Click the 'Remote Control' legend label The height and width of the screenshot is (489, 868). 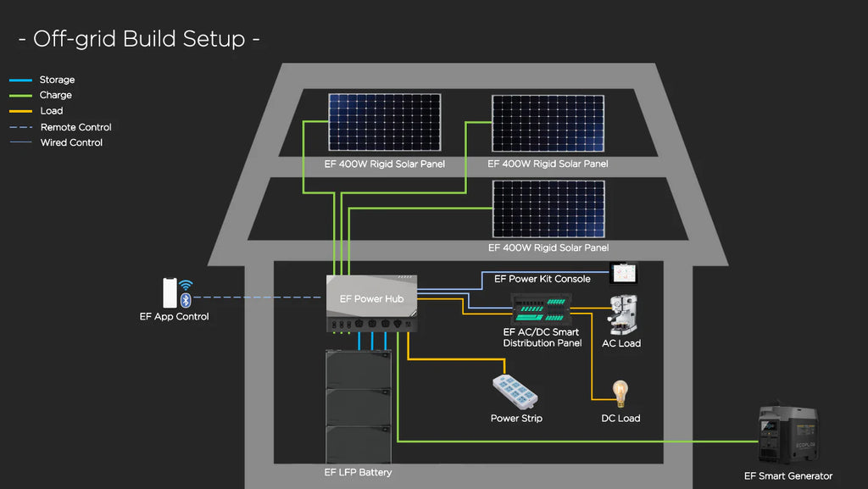point(75,127)
